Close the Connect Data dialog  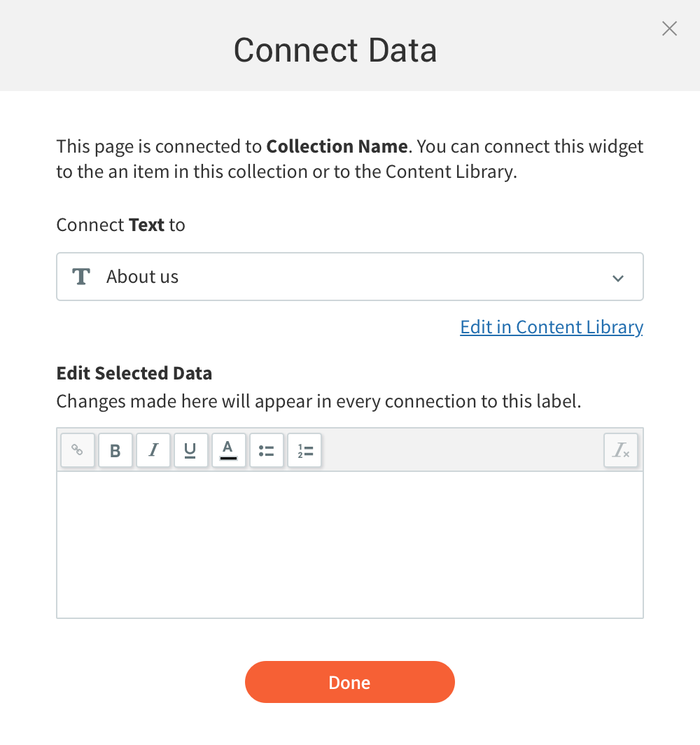pos(670,29)
